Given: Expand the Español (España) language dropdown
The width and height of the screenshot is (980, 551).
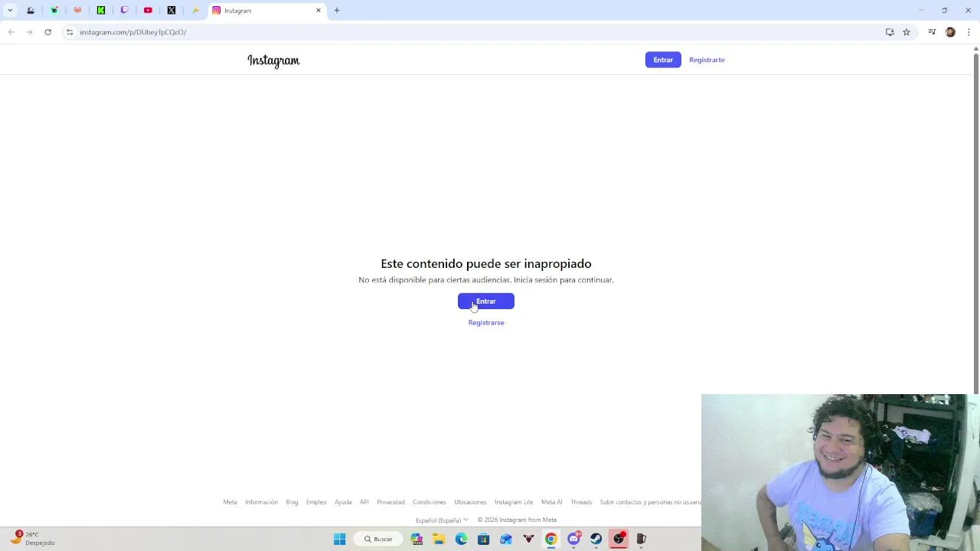Looking at the screenshot, I should tap(442, 520).
